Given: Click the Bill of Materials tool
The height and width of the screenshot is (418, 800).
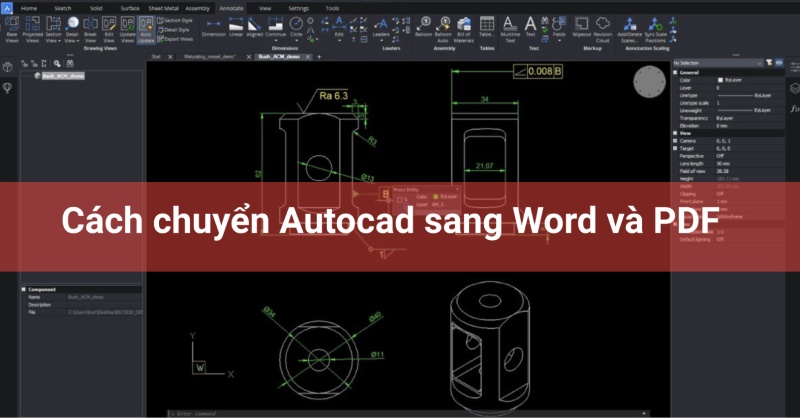Looking at the screenshot, I should pos(464,30).
